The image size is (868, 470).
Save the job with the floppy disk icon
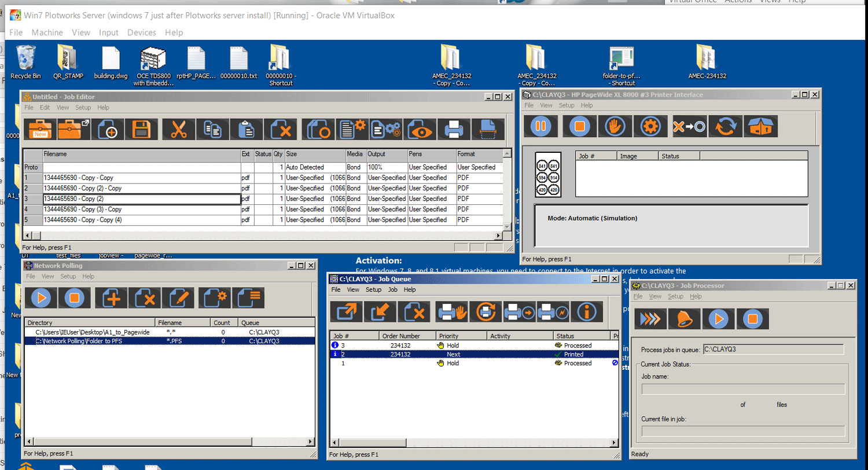pyautogui.click(x=142, y=129)
